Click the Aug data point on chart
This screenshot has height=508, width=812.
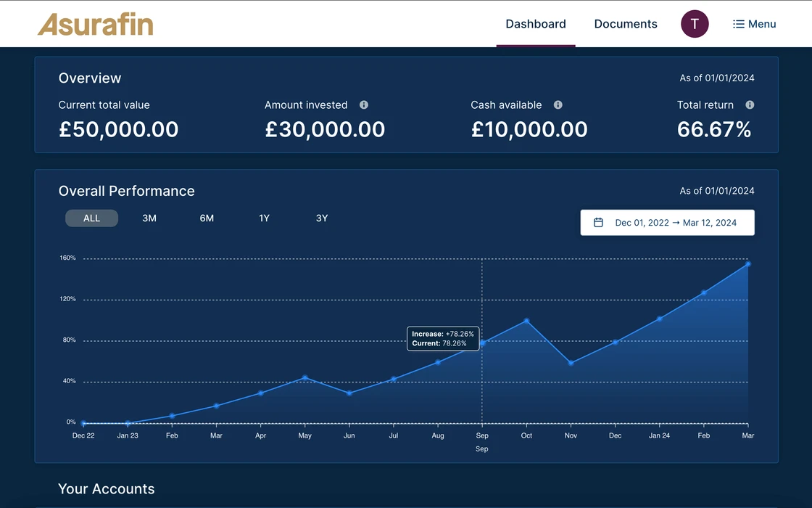click(438, 362)
